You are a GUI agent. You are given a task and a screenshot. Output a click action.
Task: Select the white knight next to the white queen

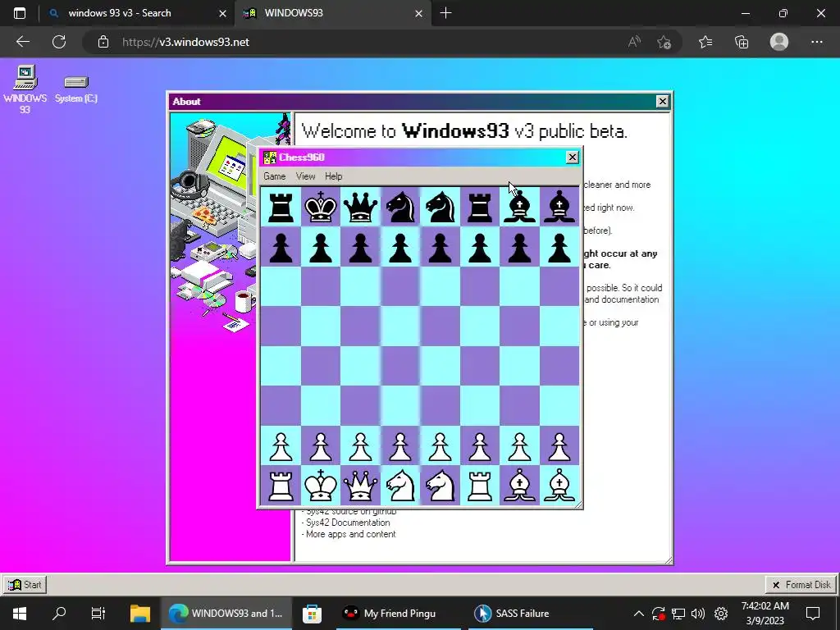[400, 486]
